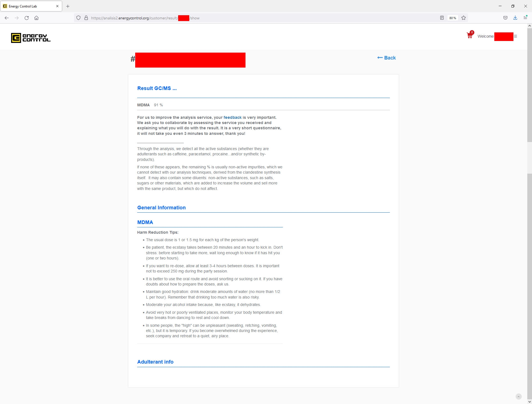
Task: Go to the browser home page
Action: pos(36,18)
